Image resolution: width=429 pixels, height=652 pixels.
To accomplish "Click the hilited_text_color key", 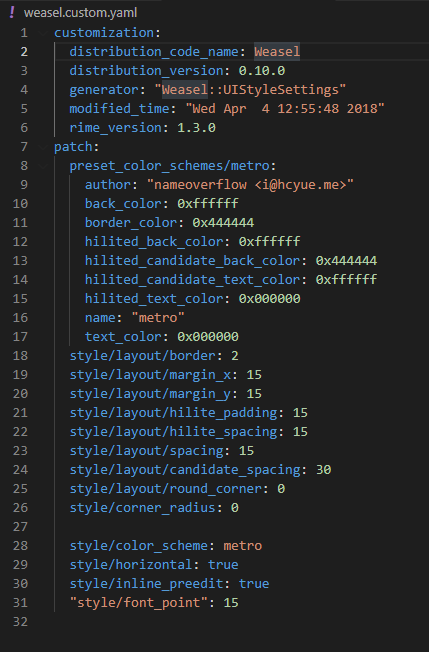I will click(x=154, y=298).
